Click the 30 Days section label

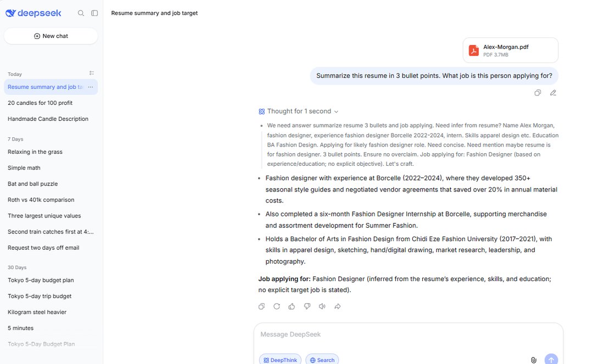[x=17, y=267]
